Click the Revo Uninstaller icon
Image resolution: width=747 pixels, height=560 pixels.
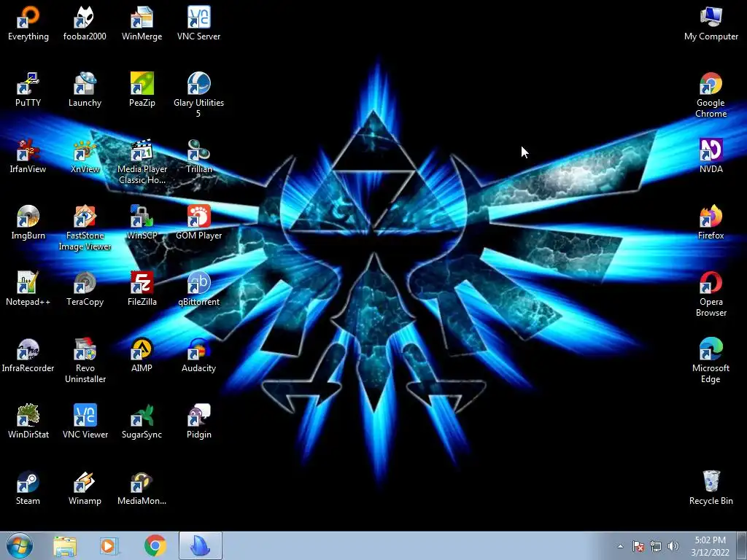[x=85, y=360]
